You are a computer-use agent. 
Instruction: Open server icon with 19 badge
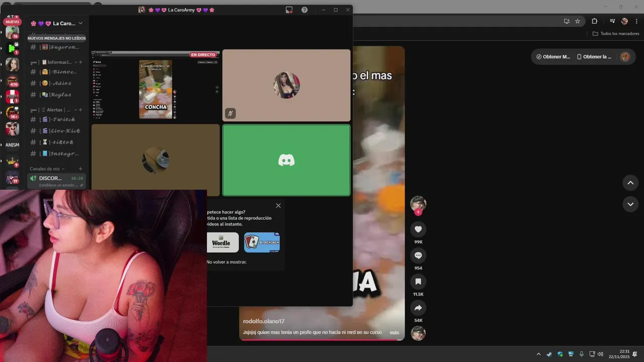coord(12,177)
